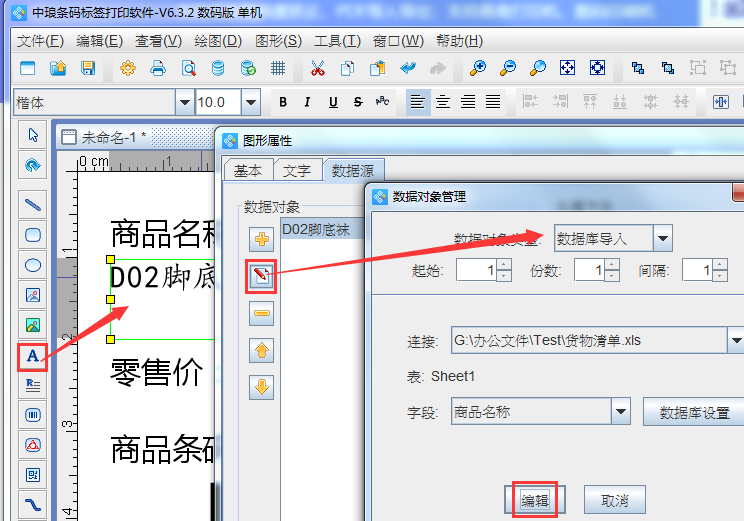Select the line drawing tool
Image resolution: width=744 pixels, height=521 pixels.
tap(33, 206)
